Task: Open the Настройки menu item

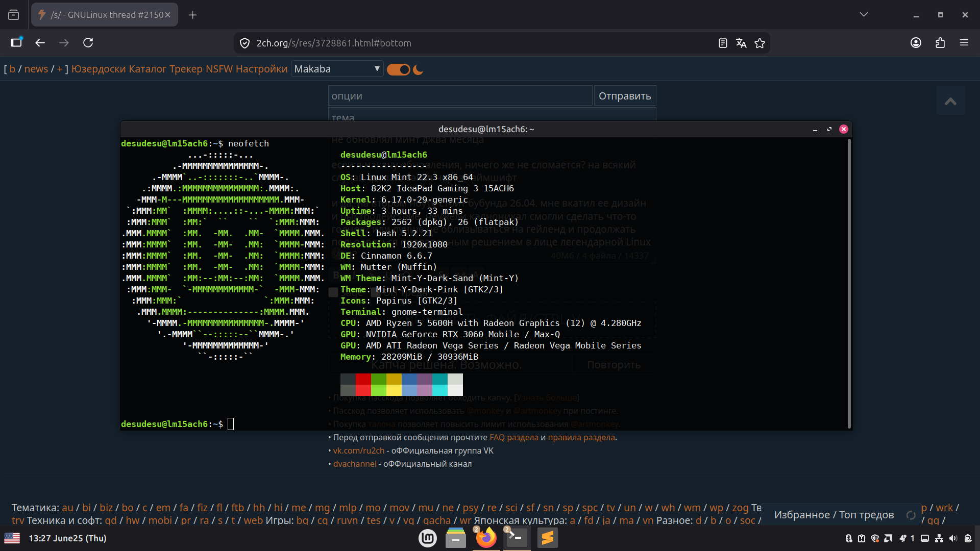Action: [262, 69]
